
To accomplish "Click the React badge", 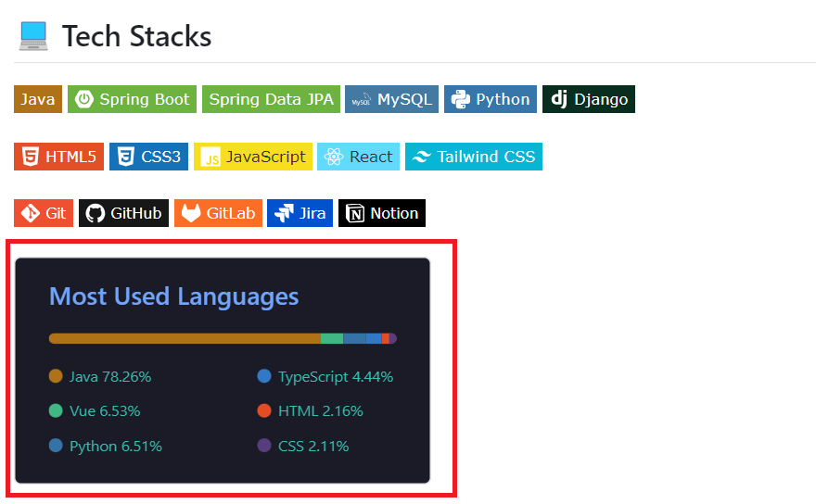I will pyautogui.click(x=359, y=157).
